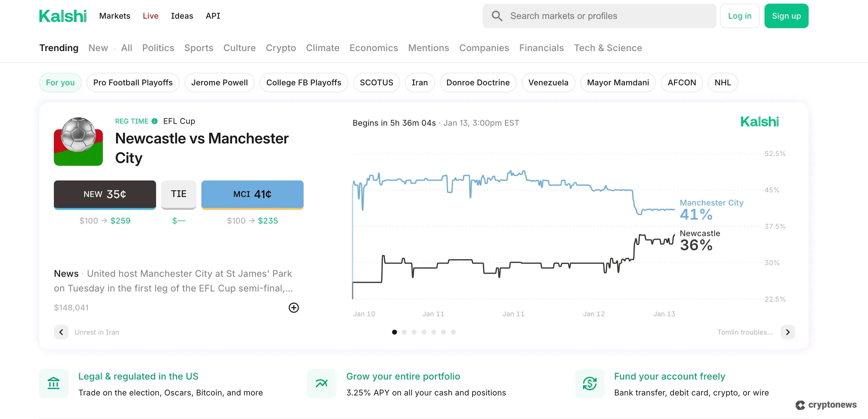Screen dimensions: 868x419
Task: Click the search magnifier icon
Action: click(497, 16)
